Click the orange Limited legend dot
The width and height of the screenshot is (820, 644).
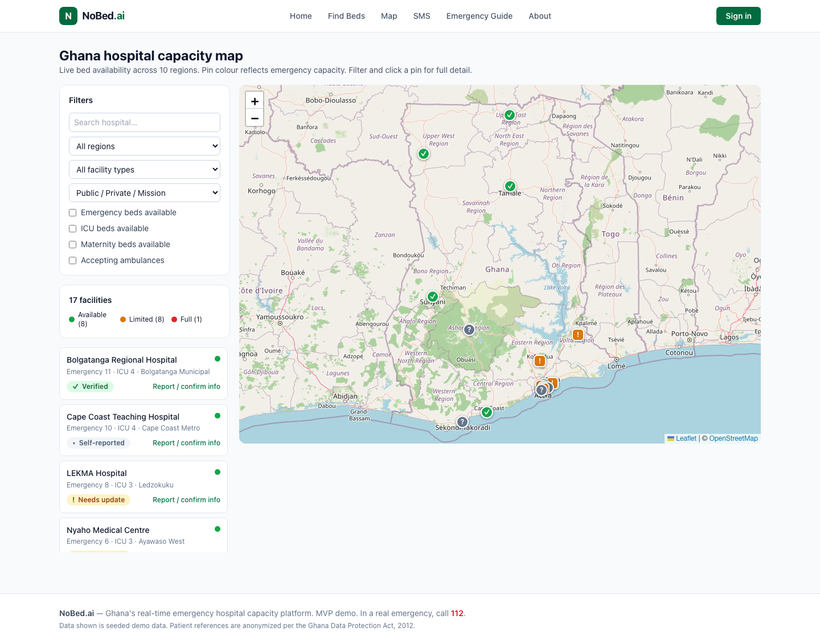click(123, 319)
